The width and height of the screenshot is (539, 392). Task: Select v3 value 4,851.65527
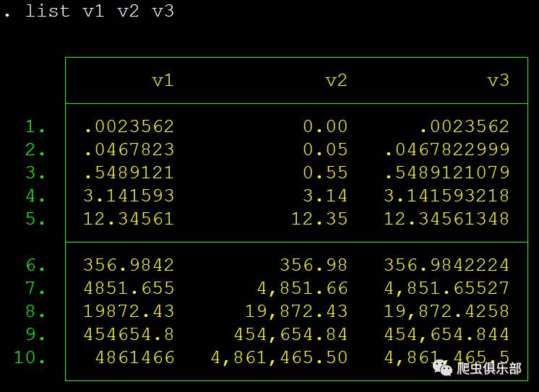(447, 288)
